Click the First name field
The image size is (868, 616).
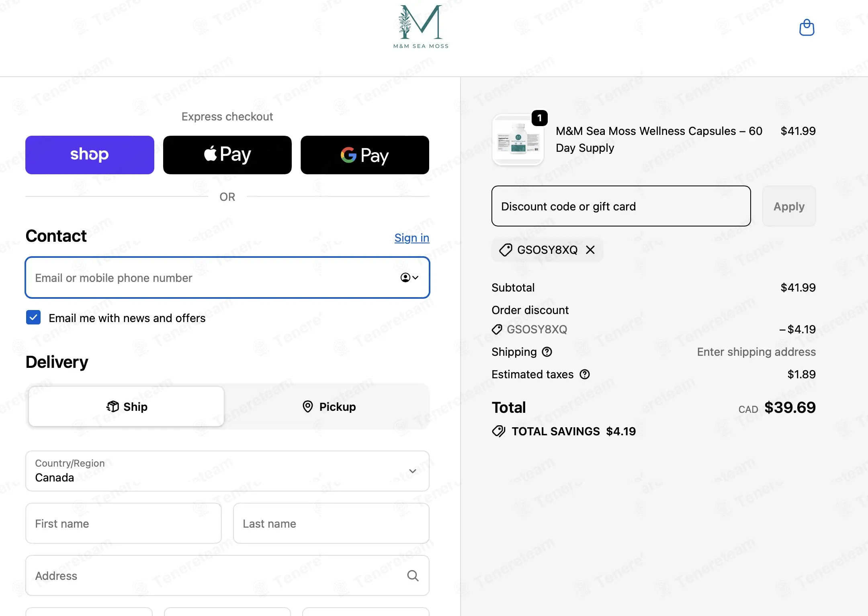coord(123,523)
